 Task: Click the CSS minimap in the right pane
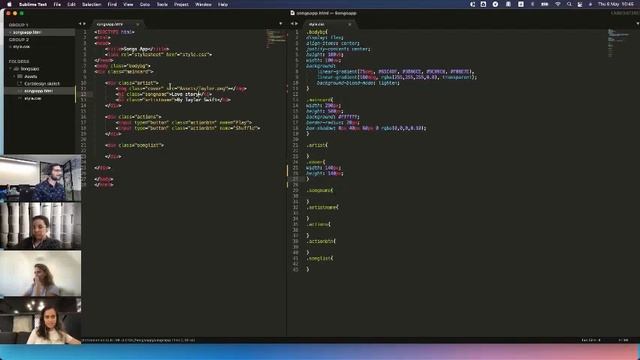(617, 42)
